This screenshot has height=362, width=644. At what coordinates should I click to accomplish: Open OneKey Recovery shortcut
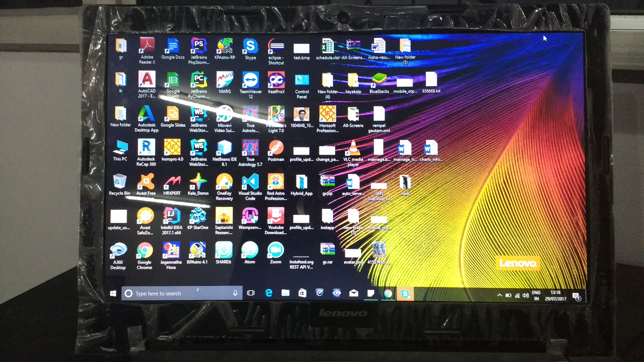click(x=224, y=187)
